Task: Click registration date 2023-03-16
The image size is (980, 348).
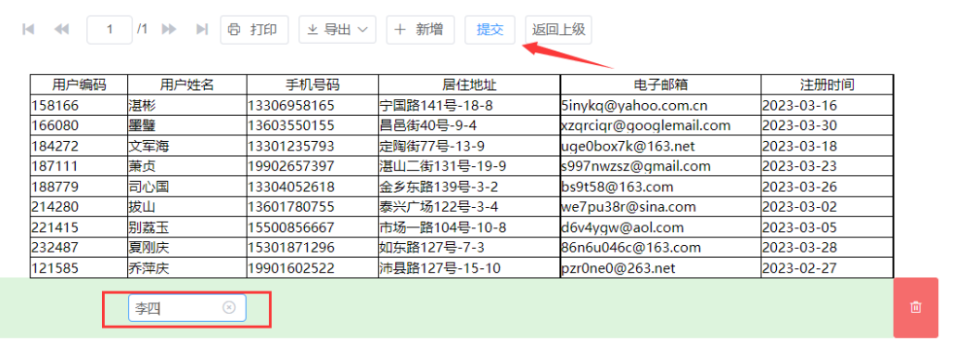Action: pos(828,105)
